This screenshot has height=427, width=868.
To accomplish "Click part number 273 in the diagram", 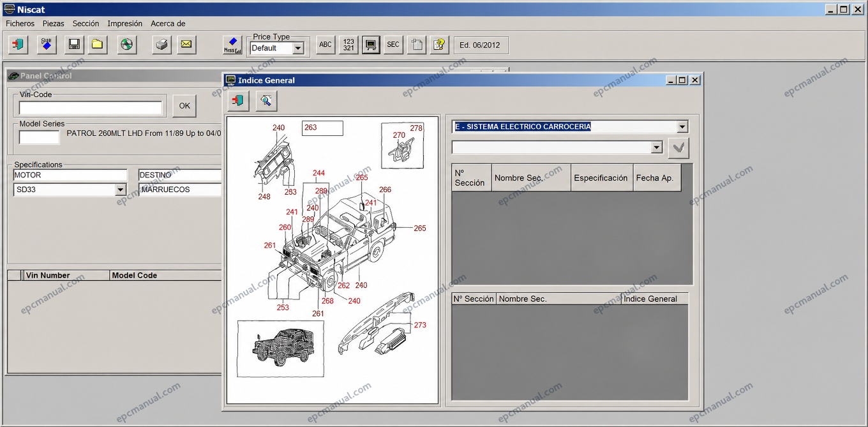I will (420, 325).
